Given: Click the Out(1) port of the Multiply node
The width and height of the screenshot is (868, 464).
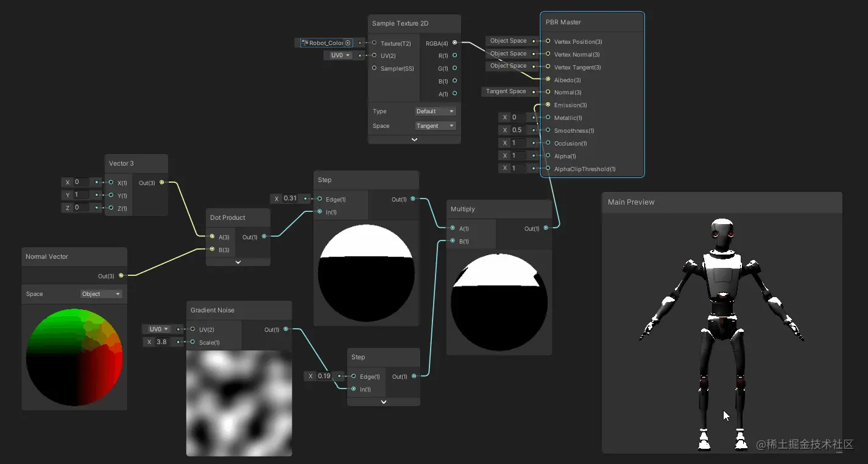Looking at the screenshot, I should (x=546, y=228).
